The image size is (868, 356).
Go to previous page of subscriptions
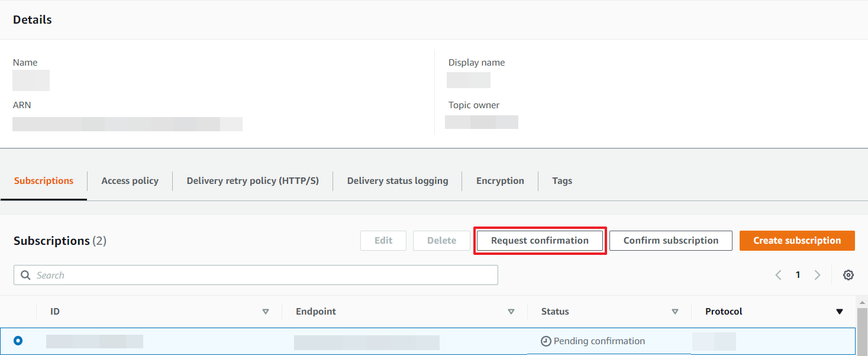pos(778,275)
